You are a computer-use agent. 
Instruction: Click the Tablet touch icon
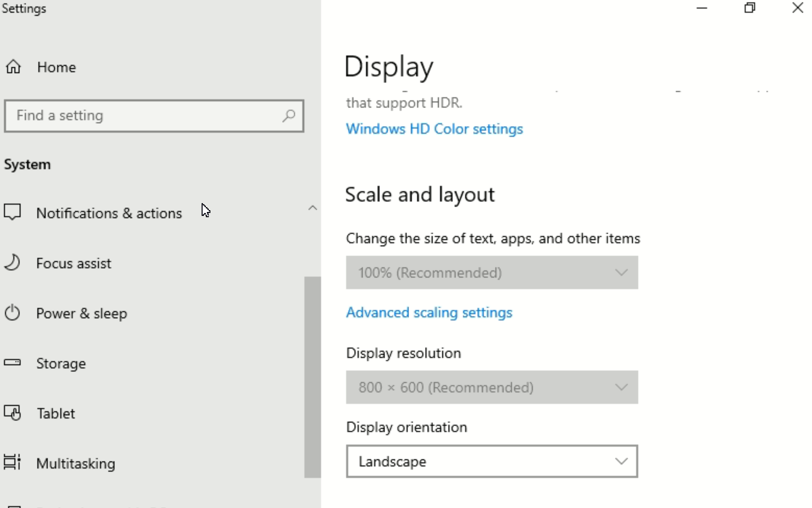pos(12,413)
